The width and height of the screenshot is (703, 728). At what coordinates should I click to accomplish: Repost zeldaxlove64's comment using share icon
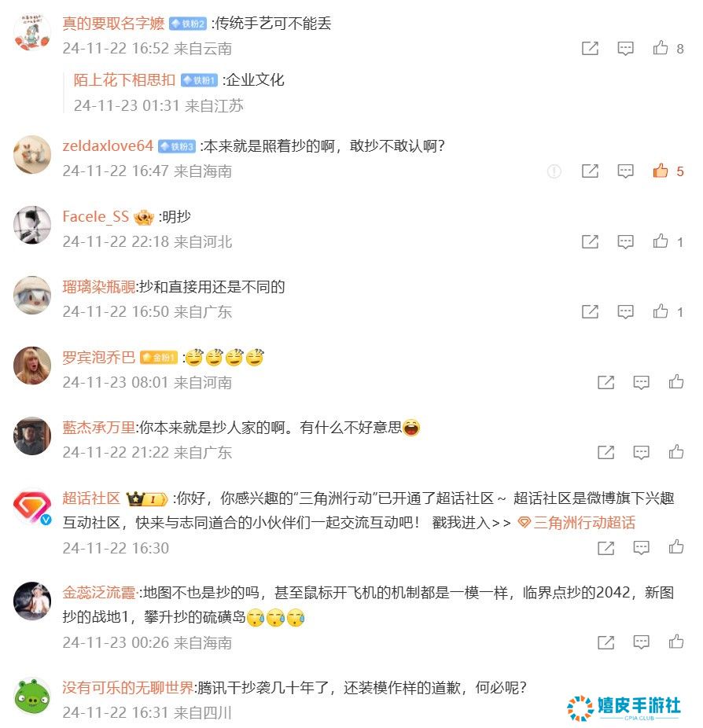(x=590, y=171)
